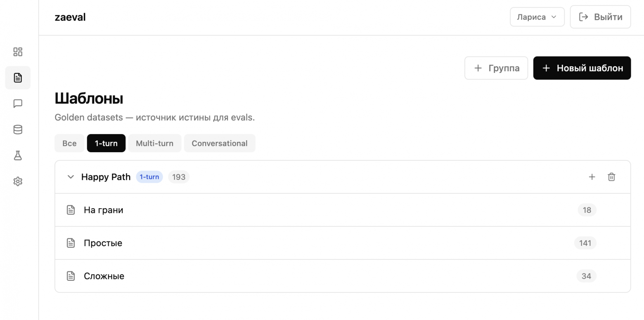The width and height of the screenshot is (644, 320).
Task: Open settings gear icon in sidebar
Action: (x=18, y=181)
